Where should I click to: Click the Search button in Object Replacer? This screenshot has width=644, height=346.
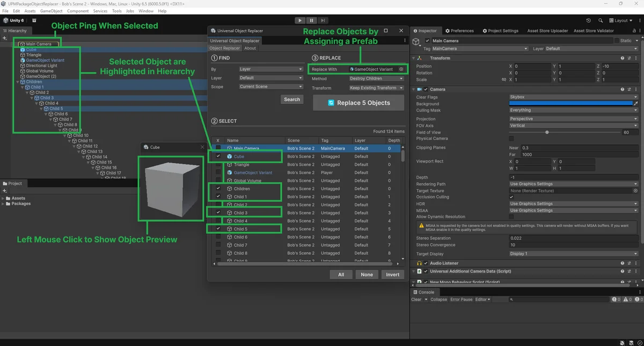point(292,99)
